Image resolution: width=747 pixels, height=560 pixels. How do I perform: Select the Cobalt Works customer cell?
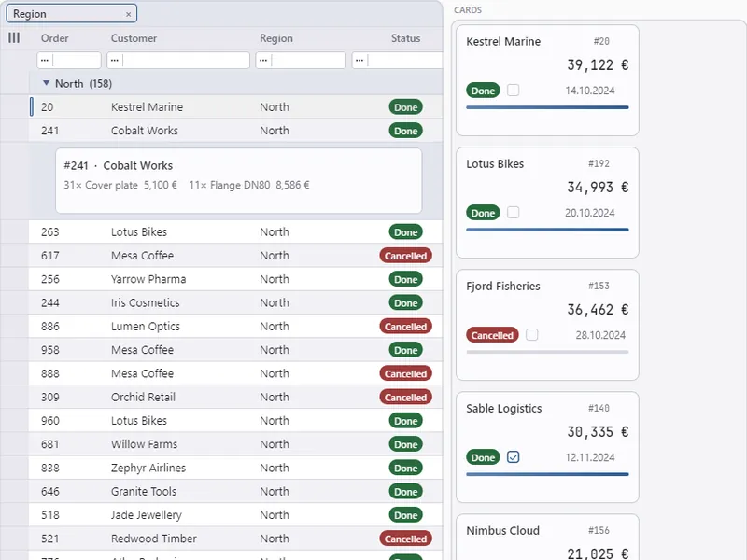click(x=145, y=131)
